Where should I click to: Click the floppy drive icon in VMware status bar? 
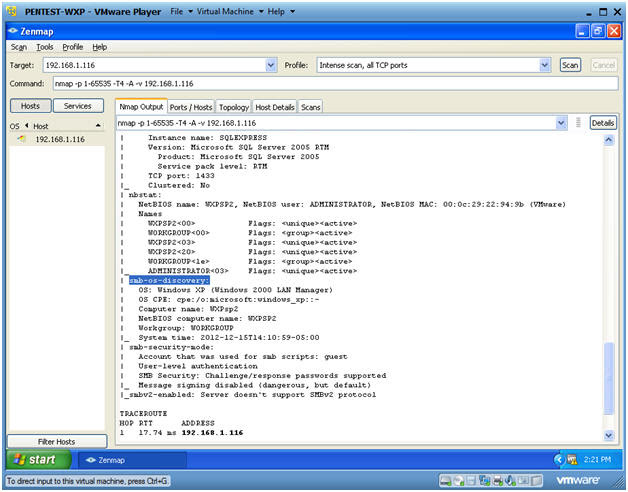pos(471,480)
